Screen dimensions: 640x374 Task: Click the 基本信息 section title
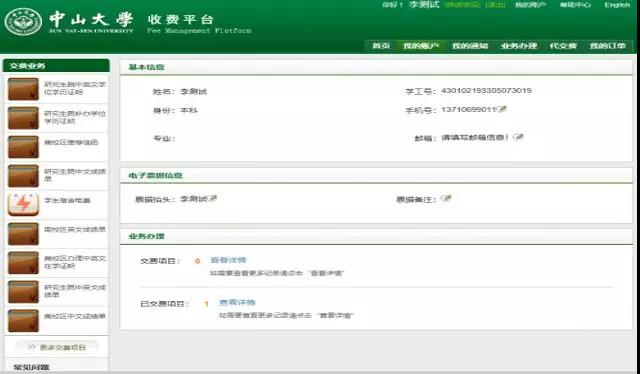[146, 67]
